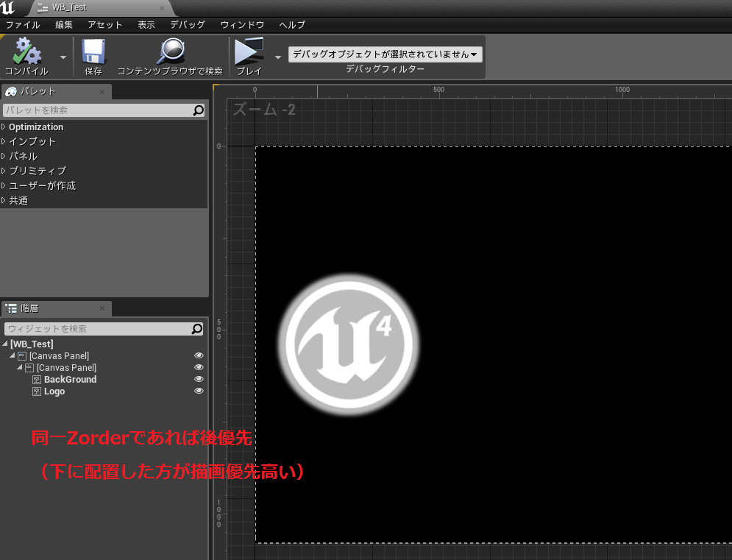Select the outer [Canvas Panel] row

(104, 356)
